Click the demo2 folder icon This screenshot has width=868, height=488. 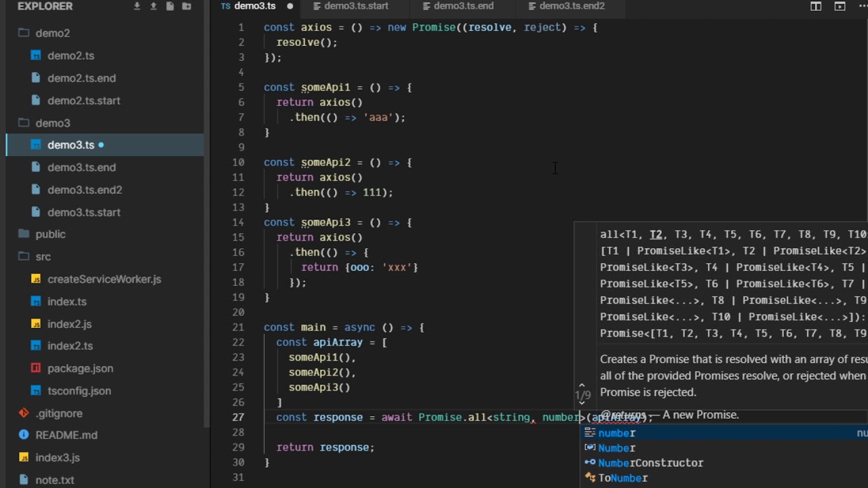[24, 33]
